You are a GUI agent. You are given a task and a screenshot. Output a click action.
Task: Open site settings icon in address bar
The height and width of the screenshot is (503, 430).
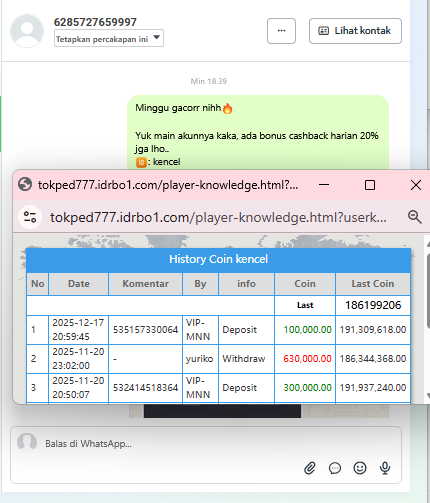(x=30, y=217)
